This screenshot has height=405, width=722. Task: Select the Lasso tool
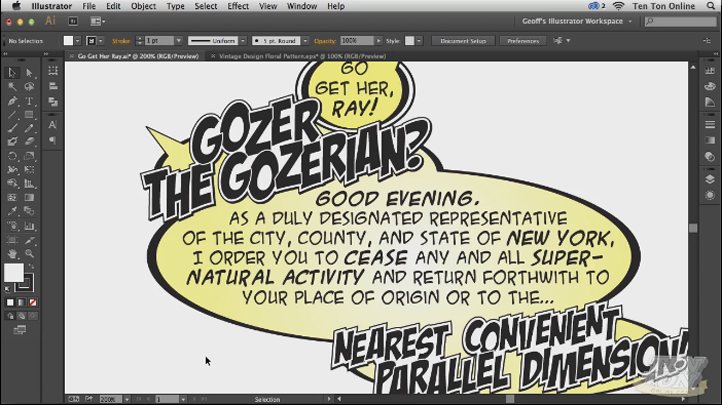[29, 87]
